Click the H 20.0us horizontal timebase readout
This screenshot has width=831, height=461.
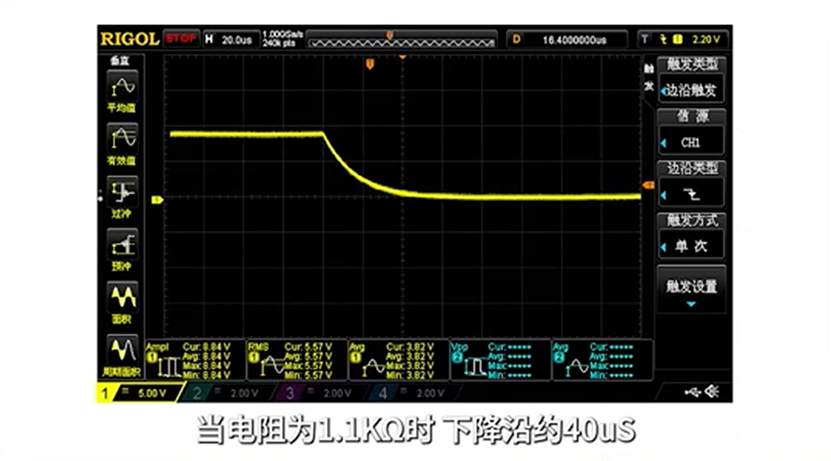(230, 39)
